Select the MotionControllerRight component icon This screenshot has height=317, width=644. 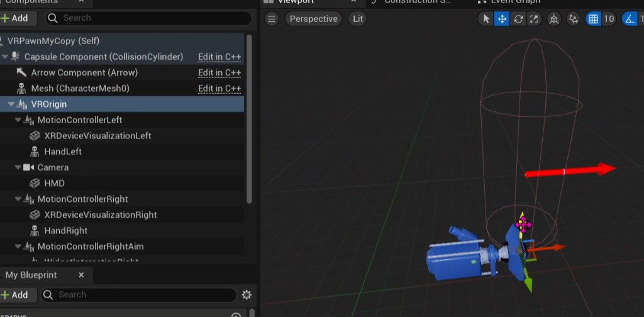29,199
